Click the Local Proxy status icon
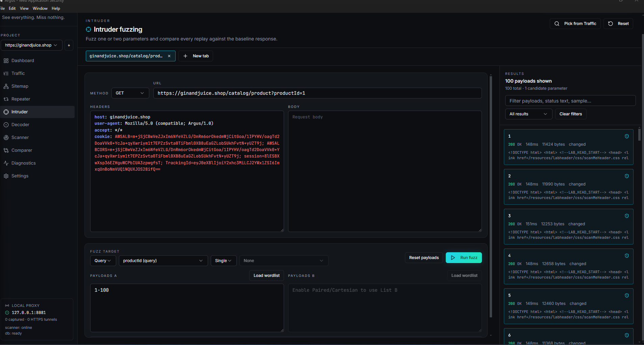 [x=7, y=306]
